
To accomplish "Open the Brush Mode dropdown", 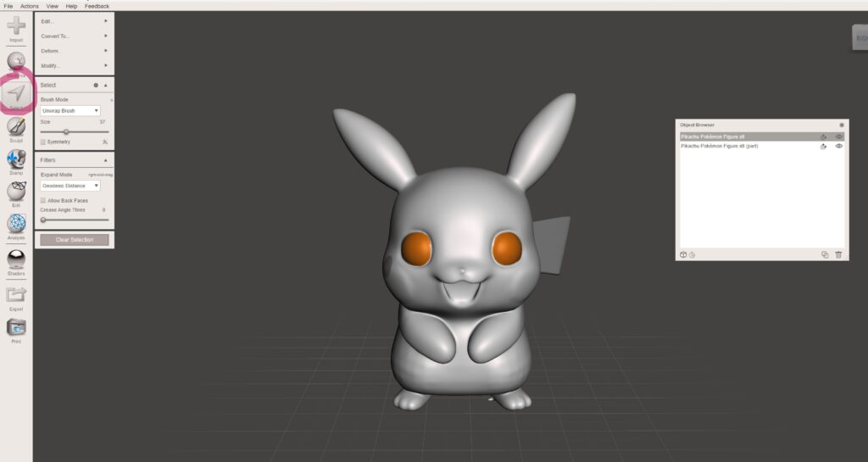I will (70, 110).
